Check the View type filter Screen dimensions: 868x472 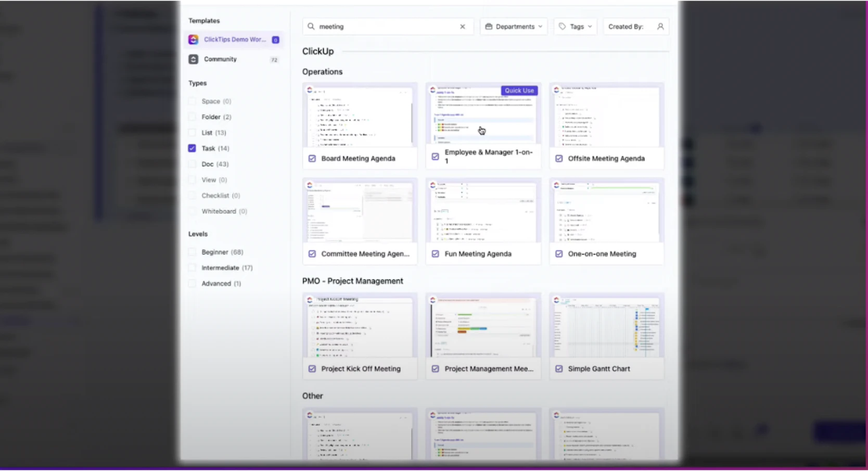[x=192, y=180]
